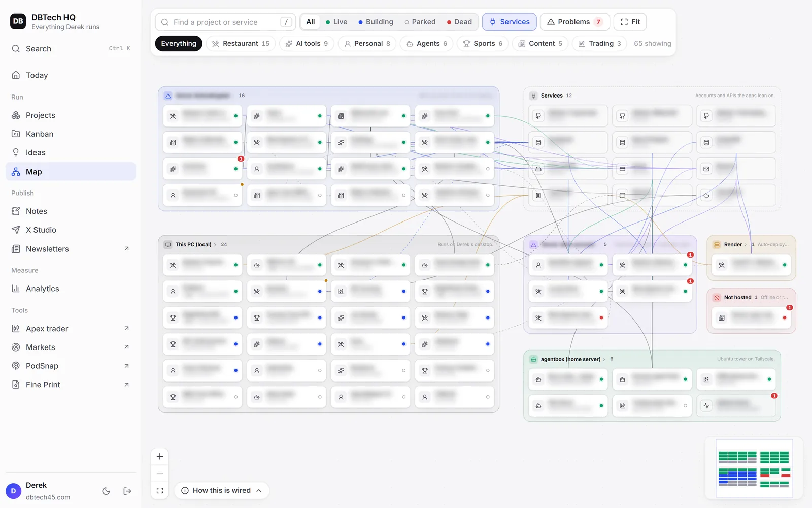Select the Agents 6 category
The width and height of the screenshot is (812, 508).
(426, 44)
